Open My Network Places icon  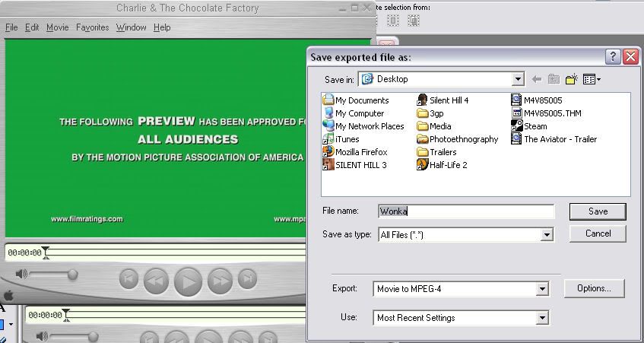(x=328, y=125)
